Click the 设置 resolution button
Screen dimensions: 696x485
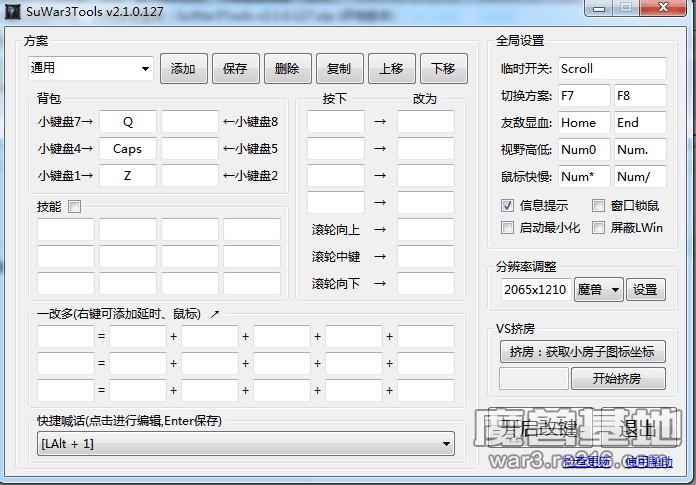[646, 290]
